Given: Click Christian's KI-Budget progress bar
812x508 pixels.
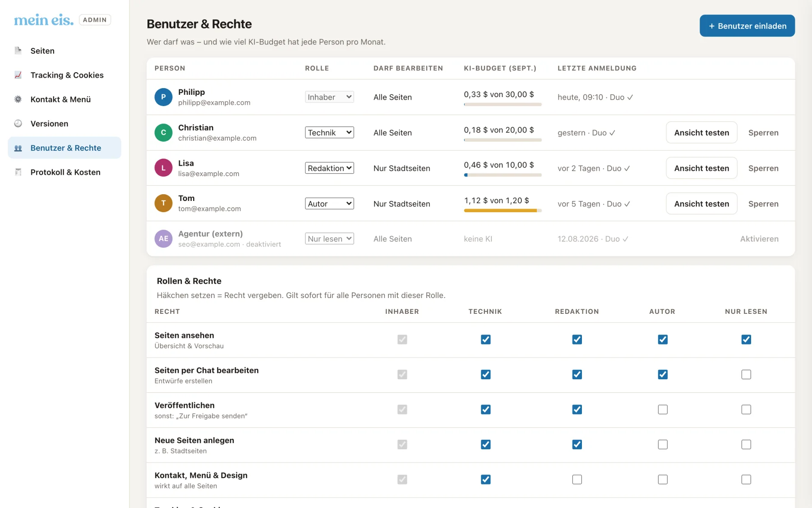Looking at the screenshot, I should tap(503, 140).
